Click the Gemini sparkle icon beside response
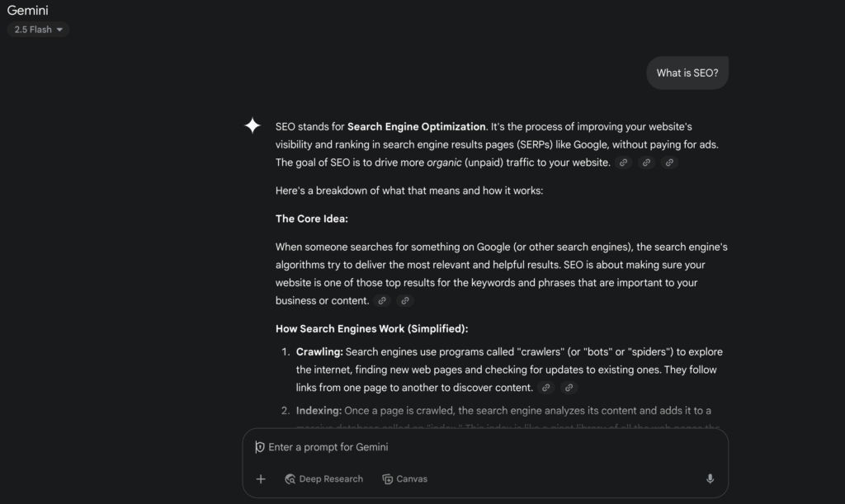845x504 pixels. click(253, 125)
